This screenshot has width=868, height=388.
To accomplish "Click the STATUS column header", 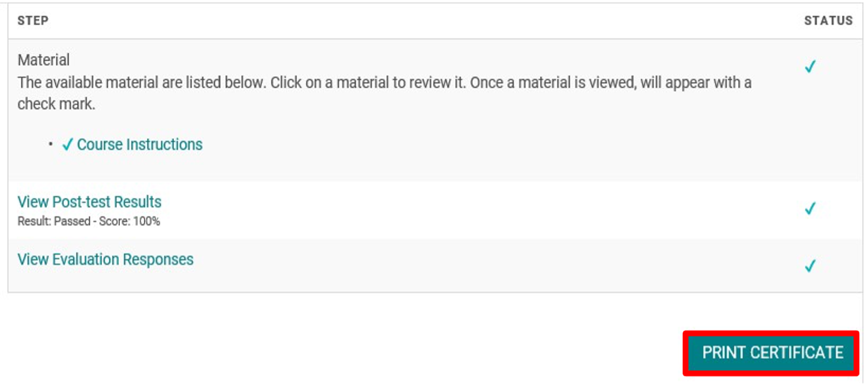I will tap(828, 21).
